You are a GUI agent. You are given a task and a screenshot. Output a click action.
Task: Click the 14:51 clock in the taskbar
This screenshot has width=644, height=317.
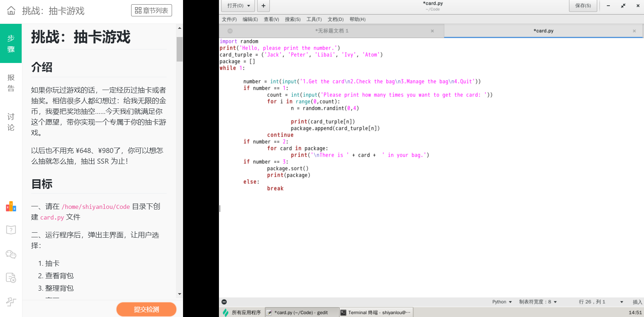click(x=635, y=312)
